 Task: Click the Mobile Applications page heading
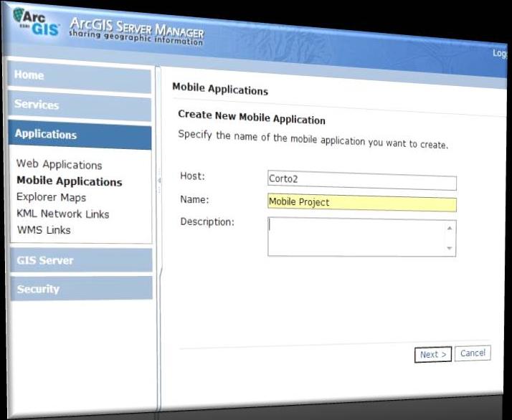pos(220,89)
